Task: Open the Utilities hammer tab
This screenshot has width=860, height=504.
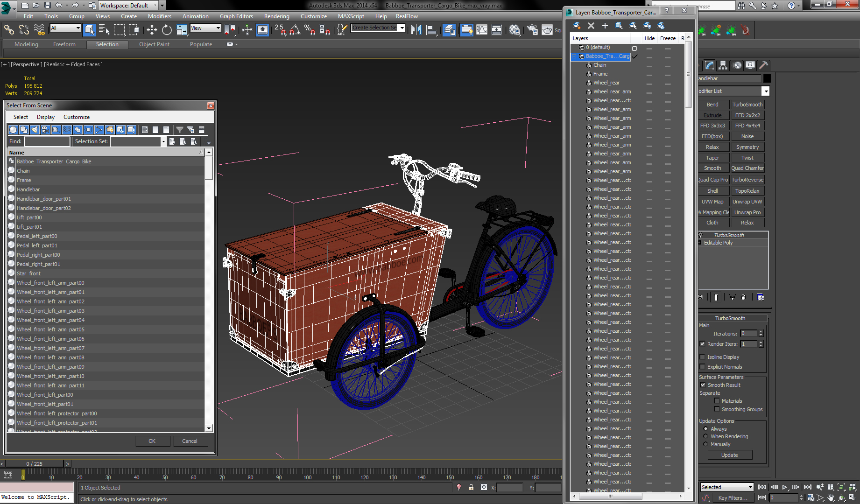Action: coord(763,65)
